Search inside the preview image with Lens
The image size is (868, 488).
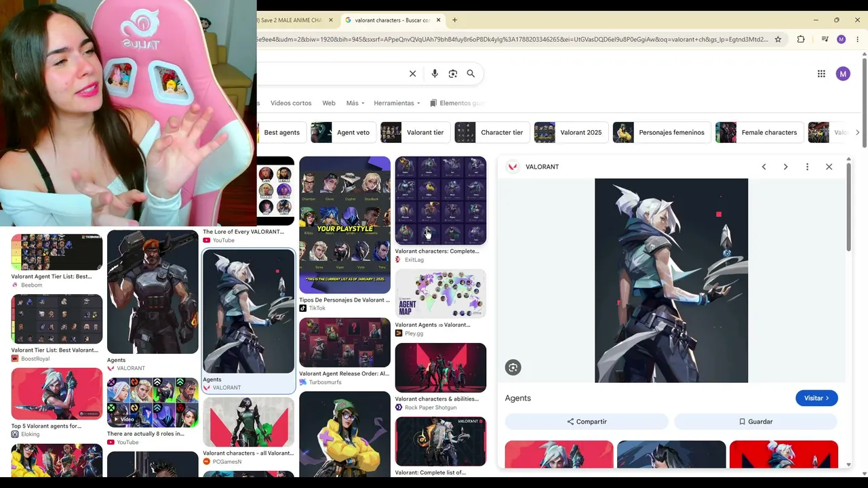click(513, 367)
